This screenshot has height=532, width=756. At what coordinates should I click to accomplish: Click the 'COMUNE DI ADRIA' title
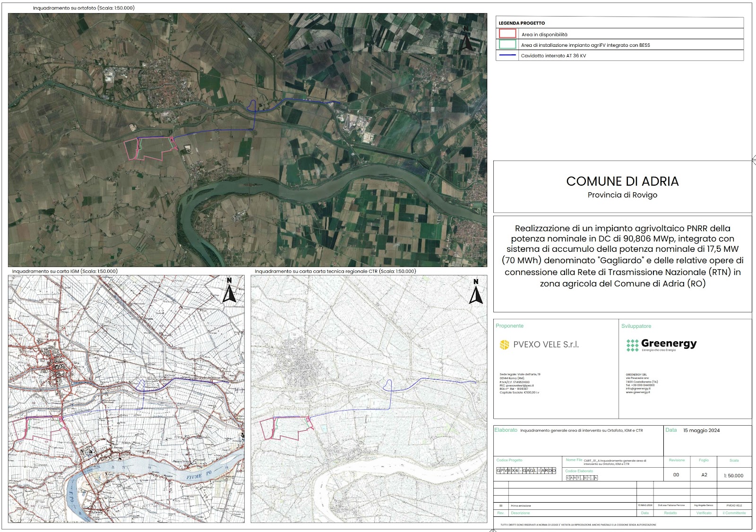(622, 181)
